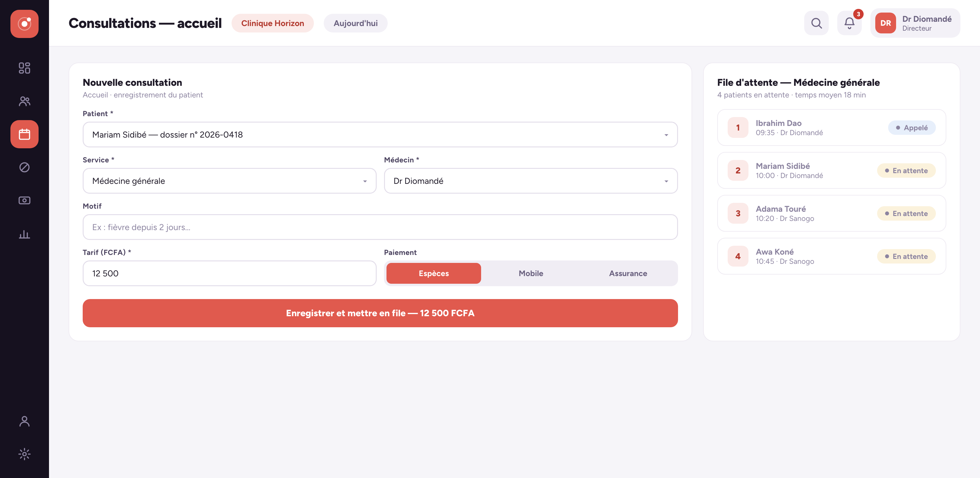
Task: Click the Clinique Horizon pill
Action: pyautogui.click(x=272, y=23)
